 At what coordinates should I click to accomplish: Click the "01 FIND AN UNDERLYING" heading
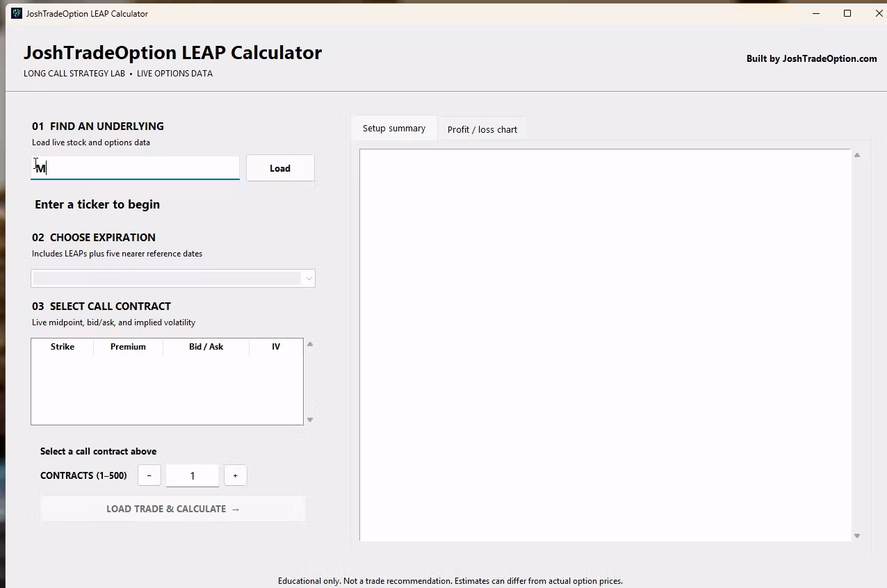(x=98, y=126)
